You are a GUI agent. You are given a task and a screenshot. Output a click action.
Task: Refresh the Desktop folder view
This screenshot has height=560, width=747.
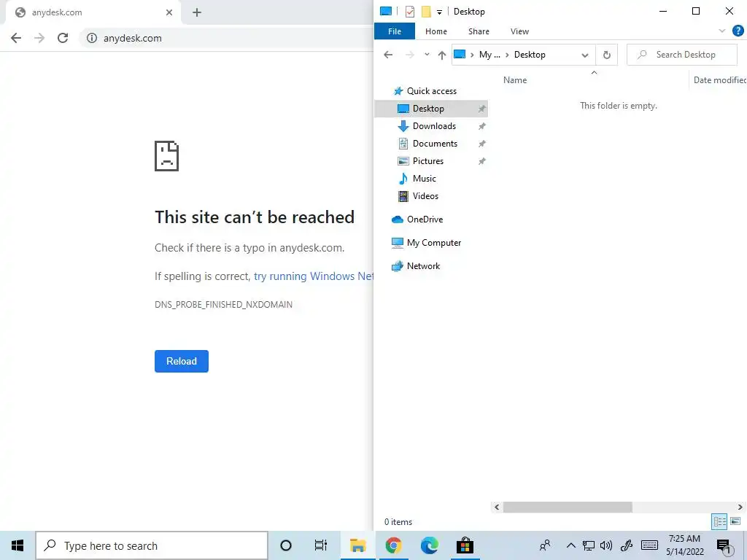[606, 55]
